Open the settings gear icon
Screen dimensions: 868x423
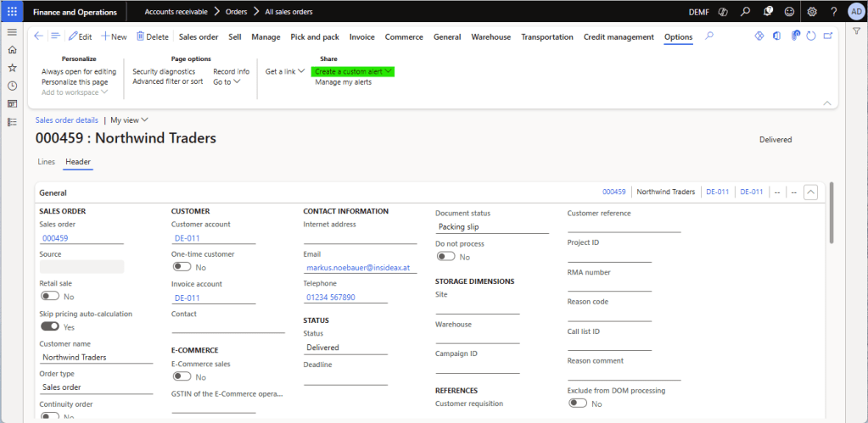[812, 12]
